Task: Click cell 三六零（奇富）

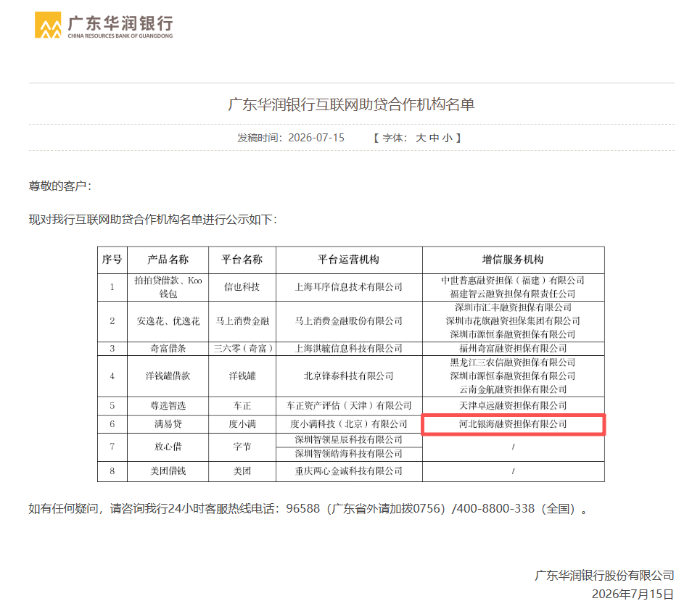Action: [242, 349]
